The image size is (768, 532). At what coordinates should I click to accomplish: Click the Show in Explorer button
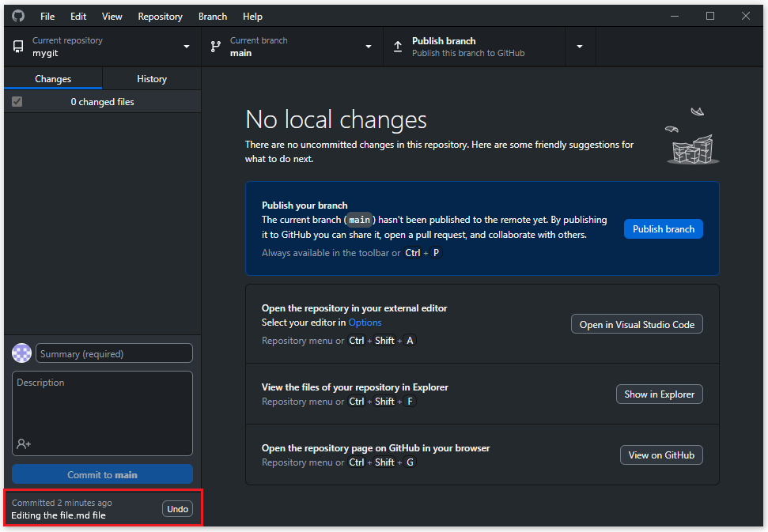coord(659,394)
